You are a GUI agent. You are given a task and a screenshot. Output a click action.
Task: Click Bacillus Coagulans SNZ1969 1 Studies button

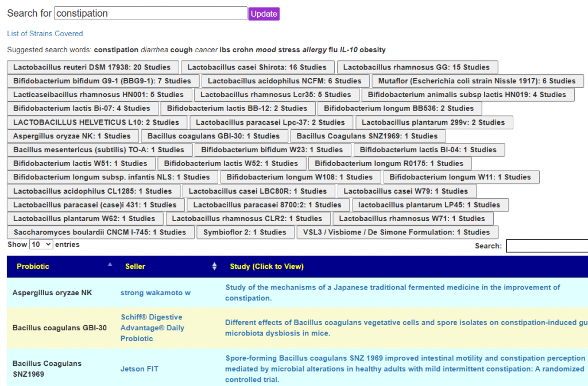coord(367,136)
